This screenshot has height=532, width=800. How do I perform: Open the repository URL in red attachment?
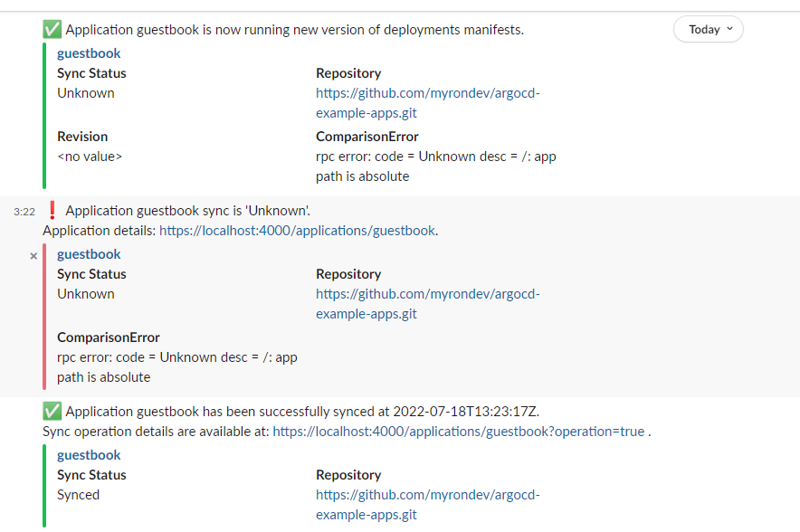[427, 304]
